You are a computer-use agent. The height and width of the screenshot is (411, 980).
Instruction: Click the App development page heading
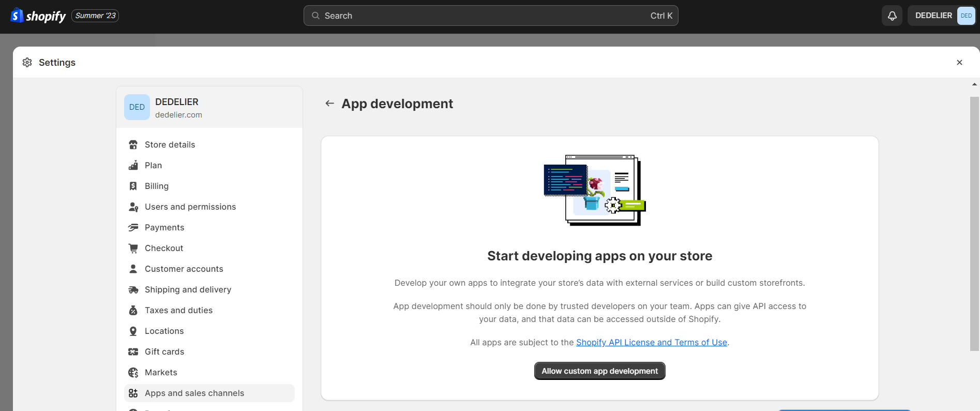point(397,104)
